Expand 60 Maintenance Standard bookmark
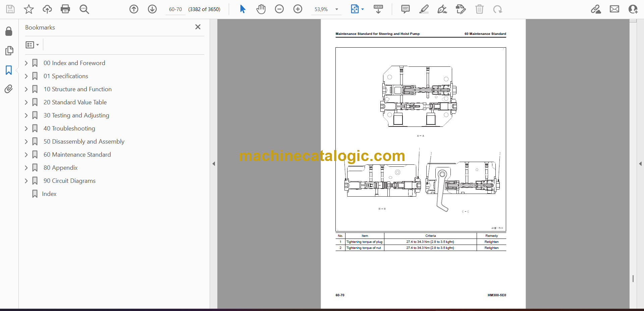Screen dimensions: 644x311 point(26,155)
